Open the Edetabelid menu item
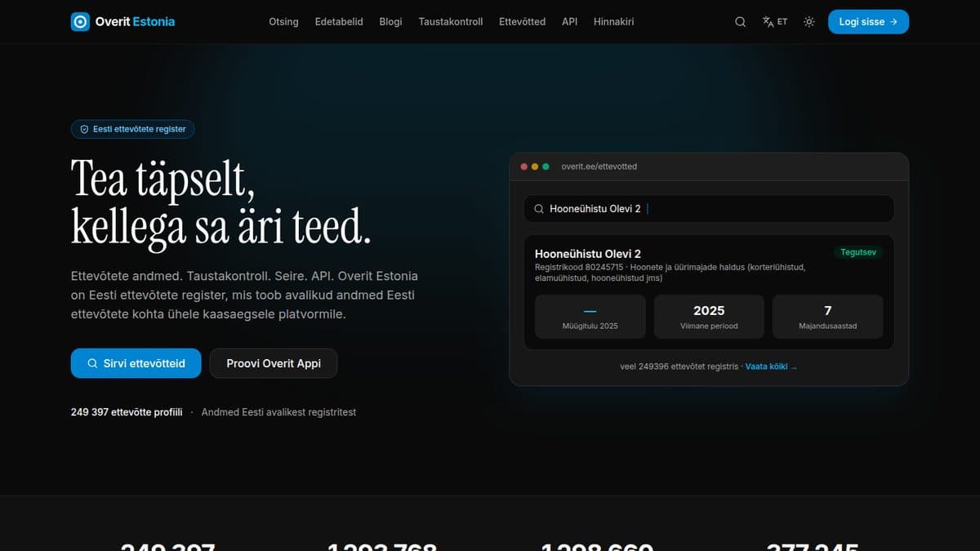980x551 pixels. (339, 22)
